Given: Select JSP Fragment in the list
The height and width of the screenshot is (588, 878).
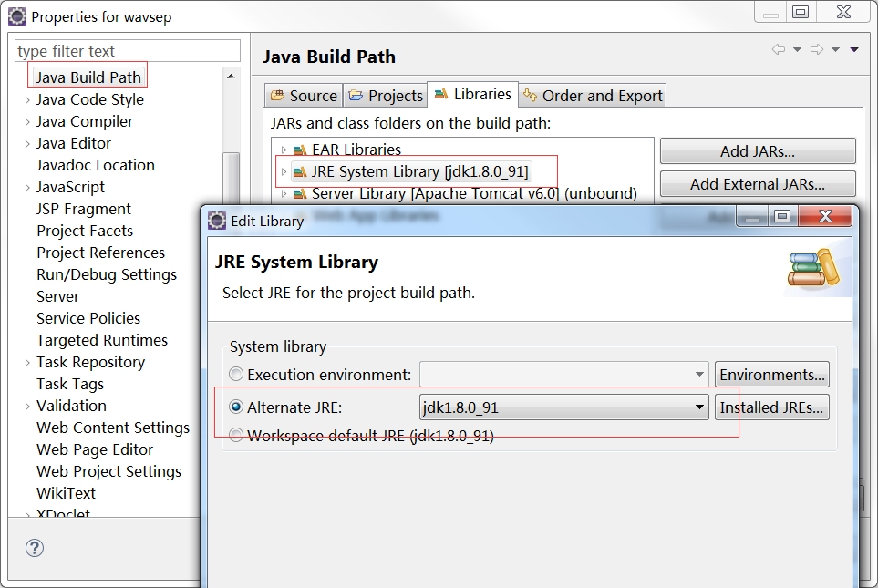Looking at the screenshot, I should [x=84, y=209].
